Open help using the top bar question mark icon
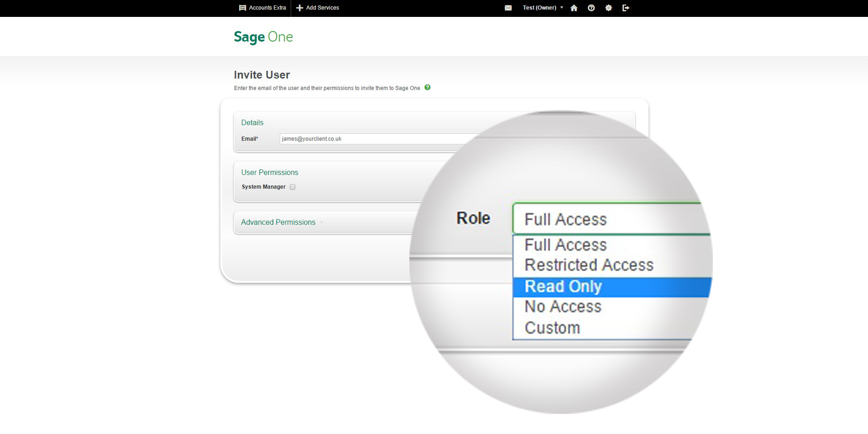This screenshot has height=434, width=868. [x=591, y=8]
